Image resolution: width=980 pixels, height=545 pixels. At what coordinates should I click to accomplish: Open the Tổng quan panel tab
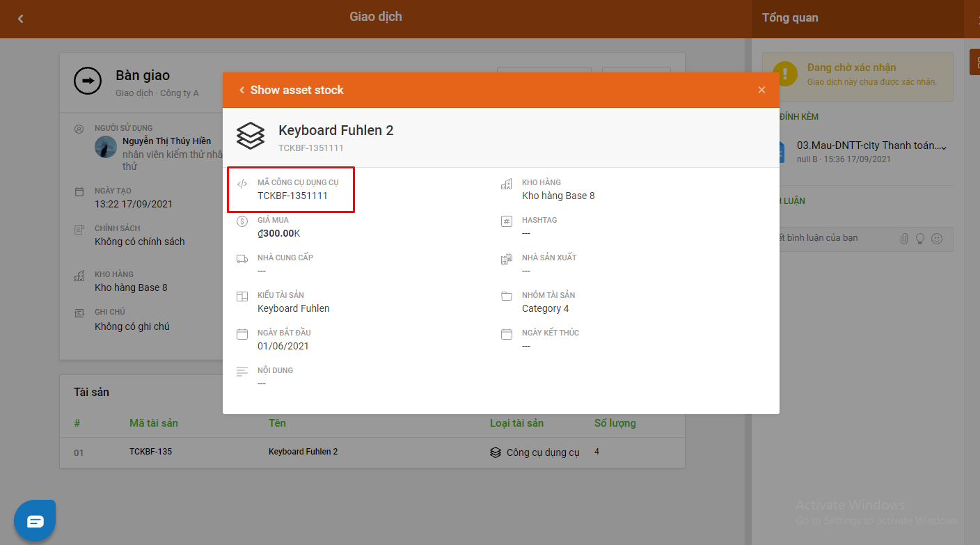coord(790,18)
